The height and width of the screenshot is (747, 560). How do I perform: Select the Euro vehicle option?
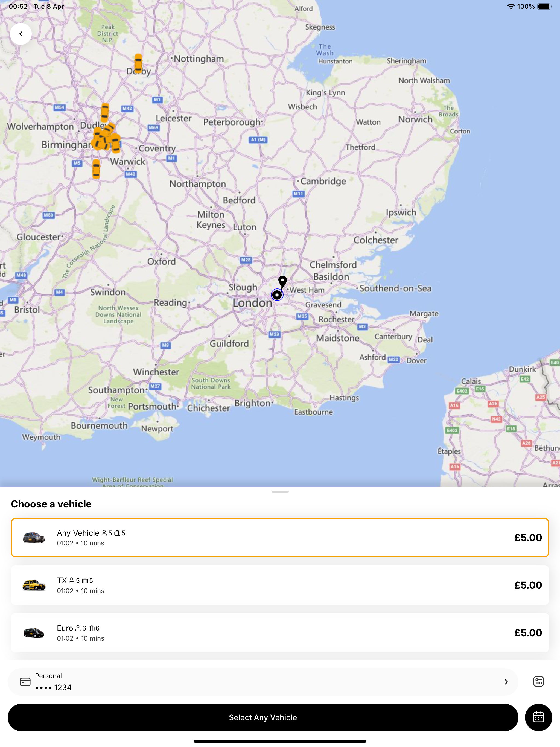coord(280,632)
